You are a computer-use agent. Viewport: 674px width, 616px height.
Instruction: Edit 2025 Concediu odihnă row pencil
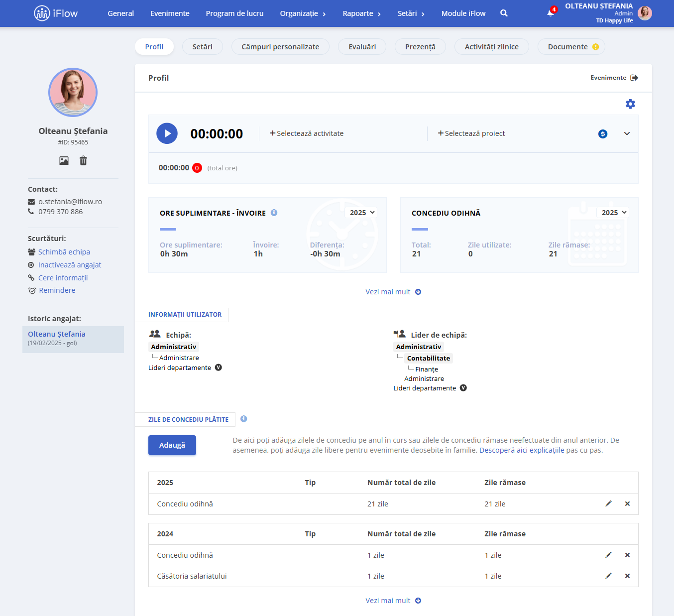[608, 503]
